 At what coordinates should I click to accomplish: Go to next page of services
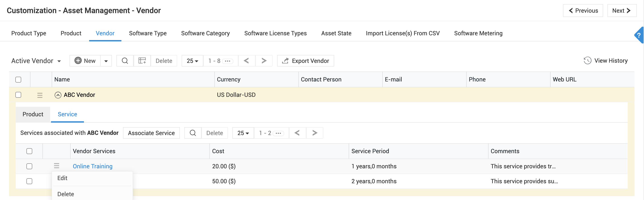point(315,133)
